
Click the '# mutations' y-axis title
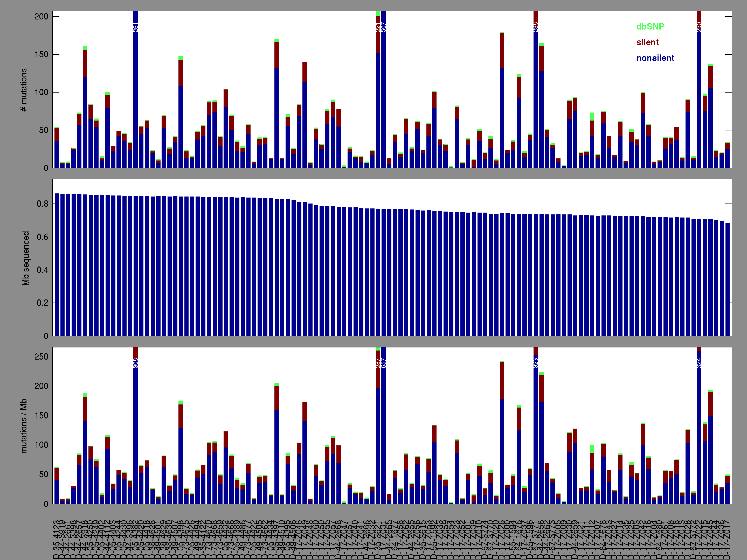coord(24,90)
